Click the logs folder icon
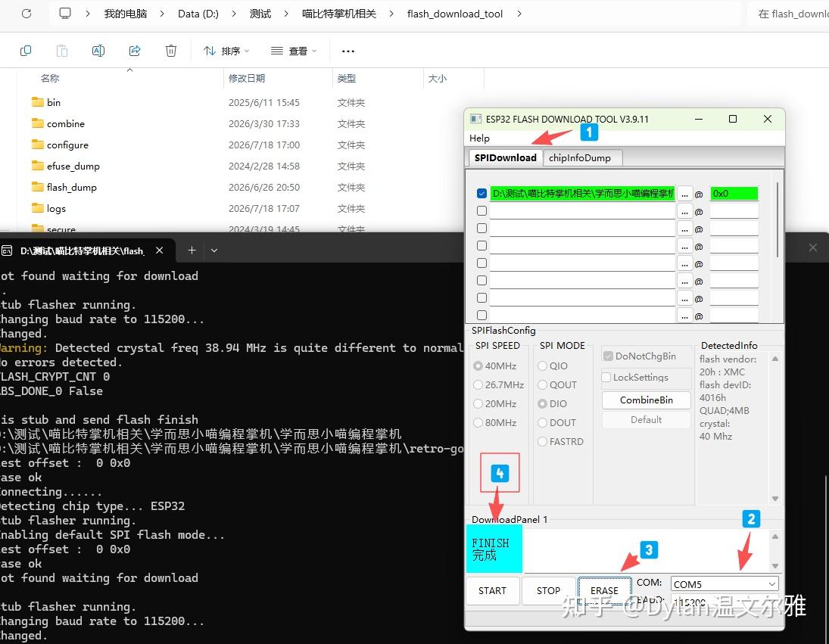 (x=38, y=207)
